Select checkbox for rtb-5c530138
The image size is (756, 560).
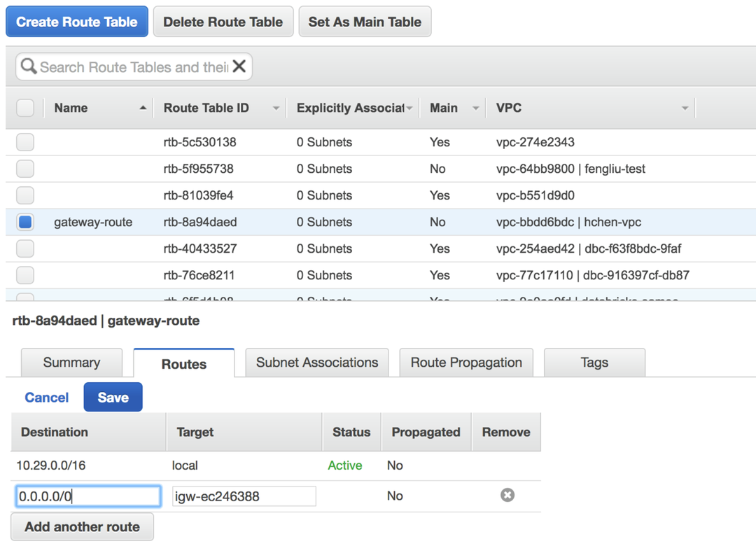25,142
